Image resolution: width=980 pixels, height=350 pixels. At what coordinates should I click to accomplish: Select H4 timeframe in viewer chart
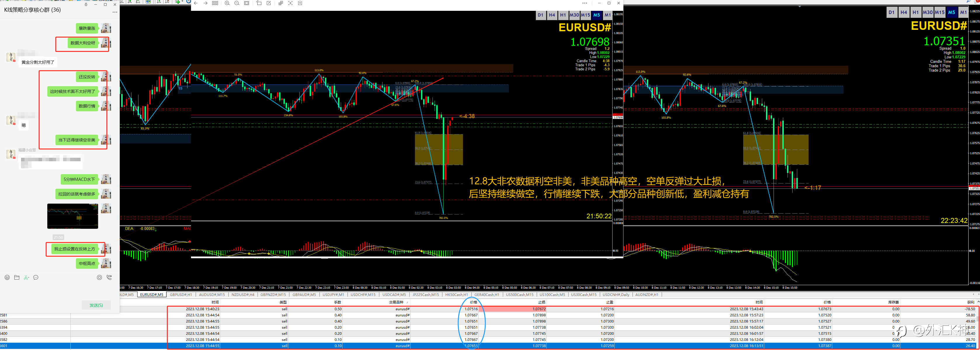tap(552, 15)
